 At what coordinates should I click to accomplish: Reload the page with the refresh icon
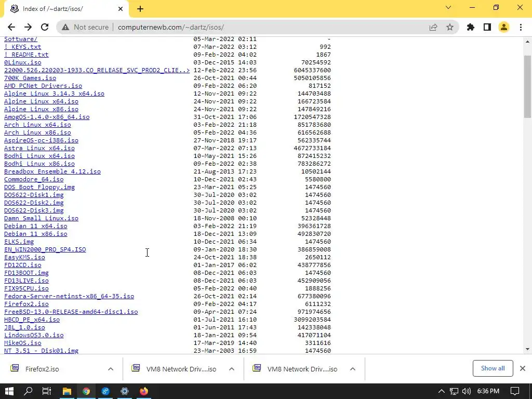(45, 27)
